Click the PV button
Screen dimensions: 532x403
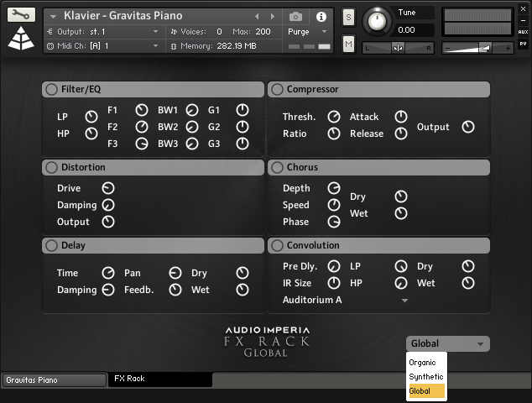click(x=523, y=44)
